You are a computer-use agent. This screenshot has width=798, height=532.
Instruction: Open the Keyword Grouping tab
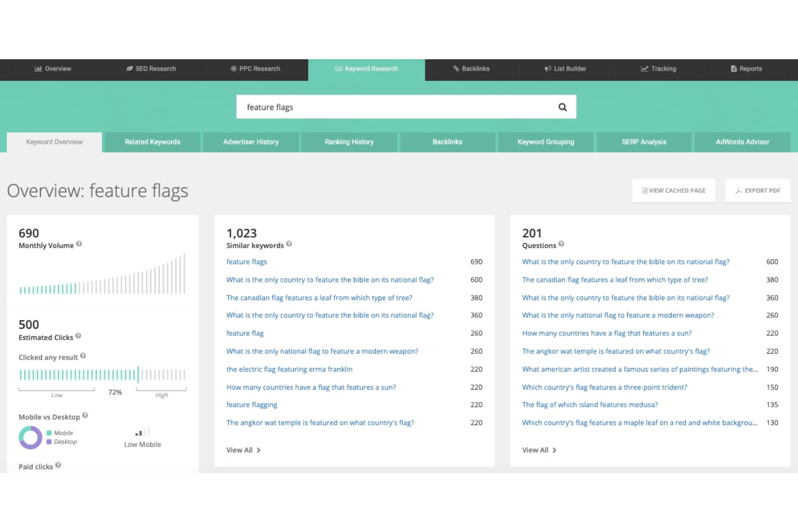click(546, 142)
